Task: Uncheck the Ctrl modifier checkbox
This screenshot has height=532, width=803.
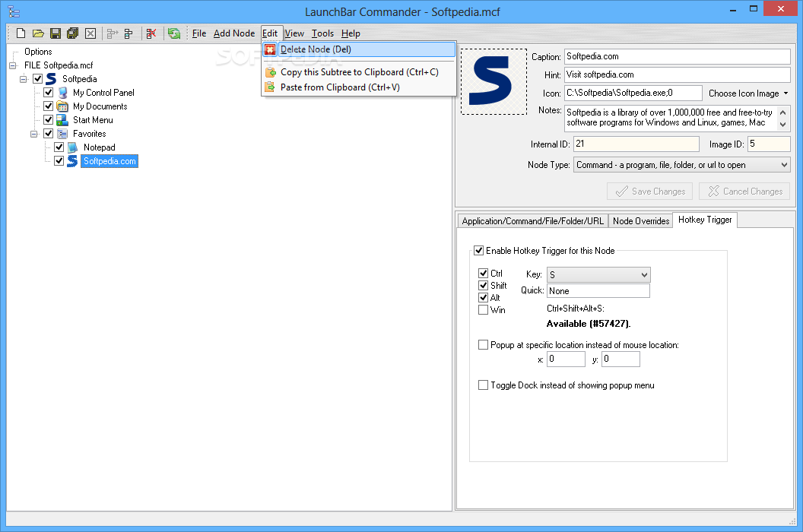Action: point(483,273)
